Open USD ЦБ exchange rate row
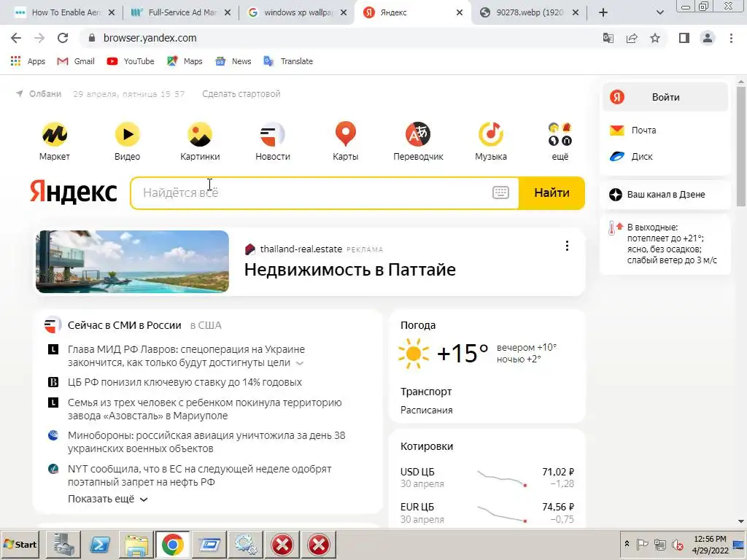Viewport: 747px width, 560px height. click(x=487, y=478)
